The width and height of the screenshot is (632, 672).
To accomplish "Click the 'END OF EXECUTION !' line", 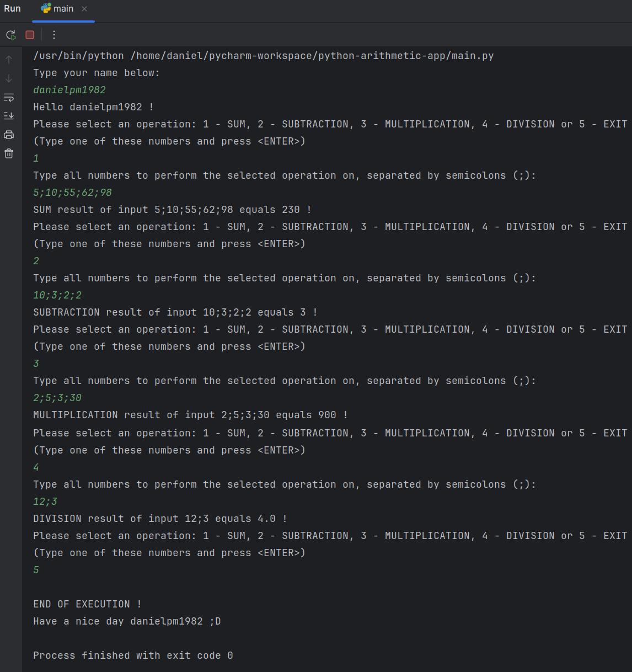I will click(x=88, y=604).
